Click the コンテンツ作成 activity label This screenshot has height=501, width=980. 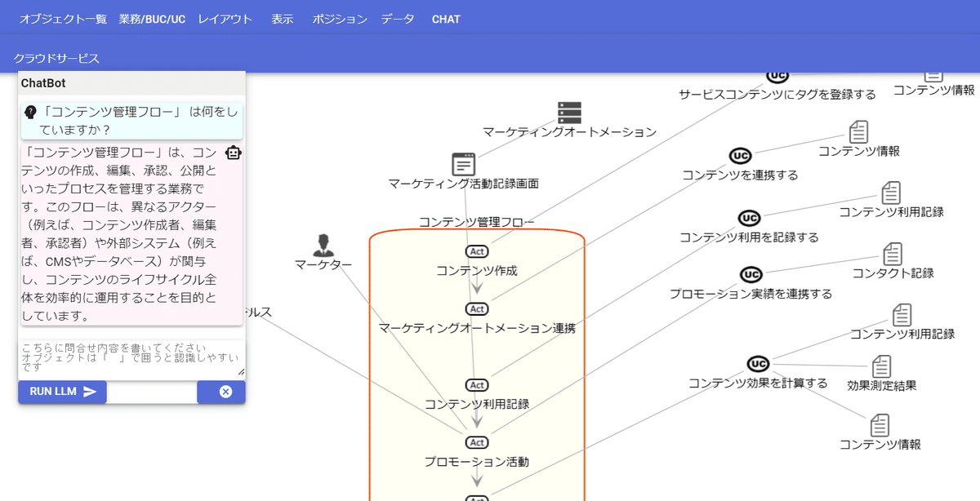coord(477,271)
